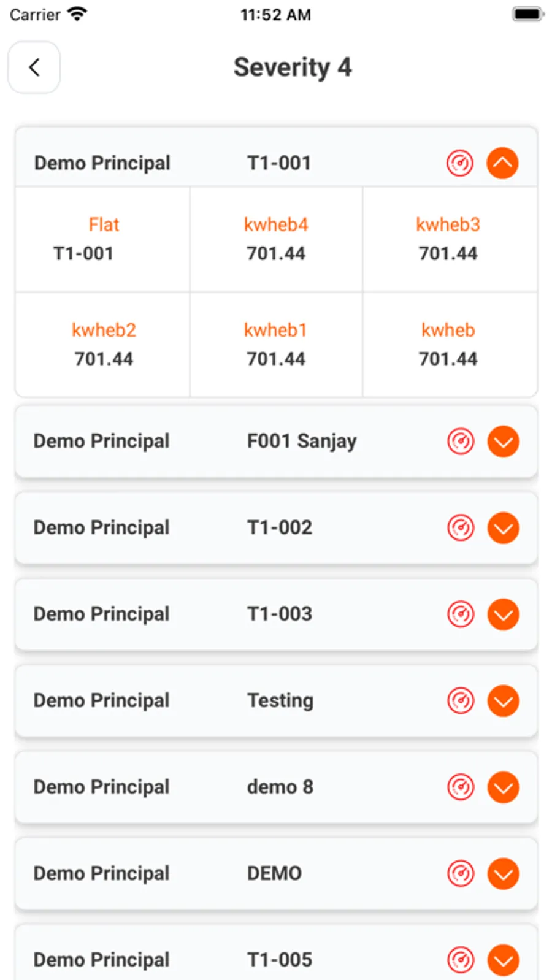
Task: Tap the gauge icon for F001 Sanjay
Action: (x=461, y=442)
